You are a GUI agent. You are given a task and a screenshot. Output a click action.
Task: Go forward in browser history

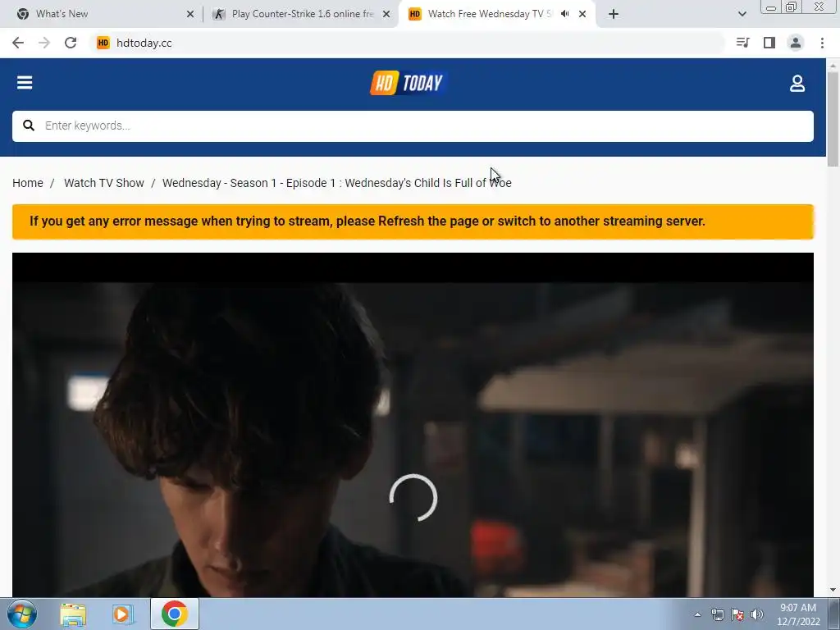[x=44, y=43]
